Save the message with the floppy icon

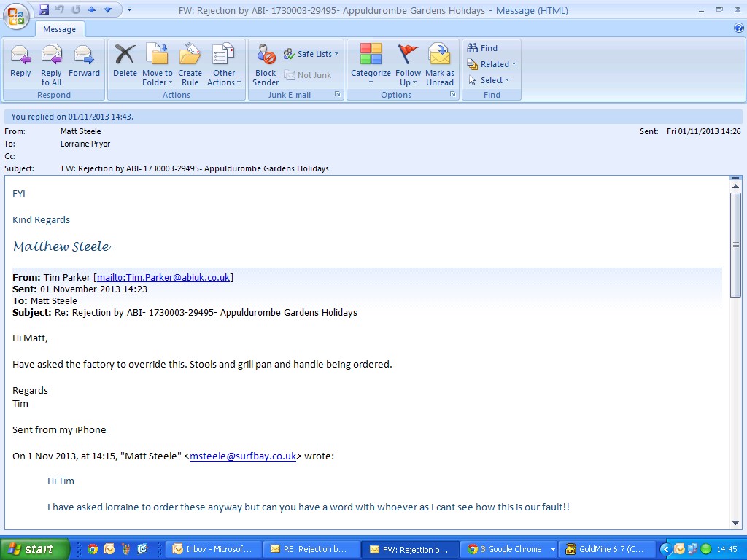pos(43,9)
